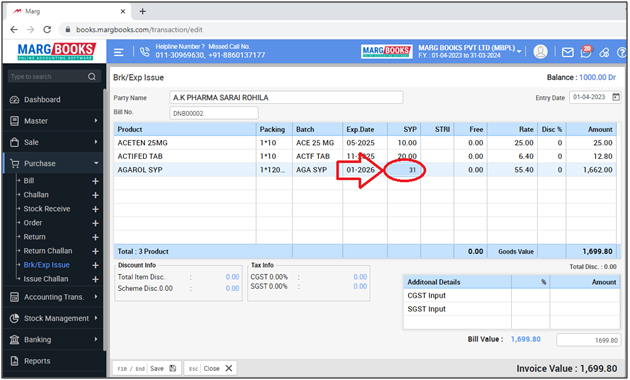This screenshot has height=380, width=630.
Task: Click the plus icon next to Order
Action: 95,223
